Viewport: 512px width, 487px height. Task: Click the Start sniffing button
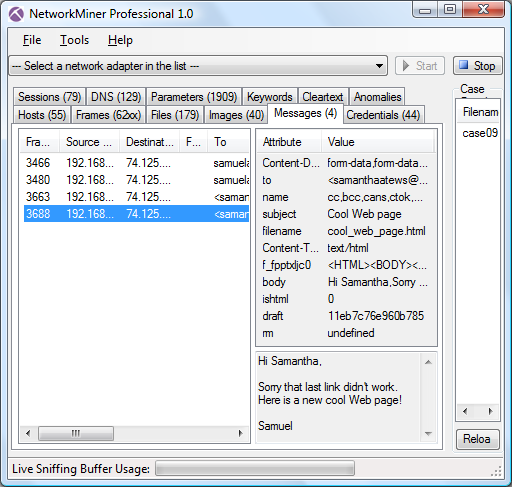(420, 66)
